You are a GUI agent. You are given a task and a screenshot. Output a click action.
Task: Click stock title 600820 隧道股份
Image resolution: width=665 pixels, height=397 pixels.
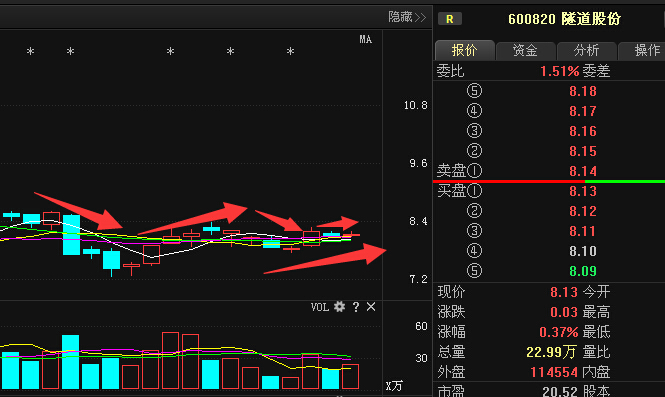click(564, 19)
